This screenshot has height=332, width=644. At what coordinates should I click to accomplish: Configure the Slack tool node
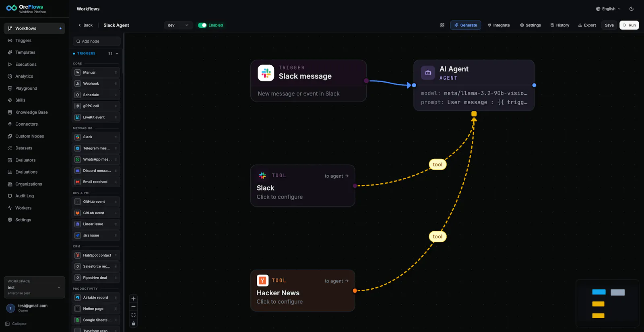point(303,186)
